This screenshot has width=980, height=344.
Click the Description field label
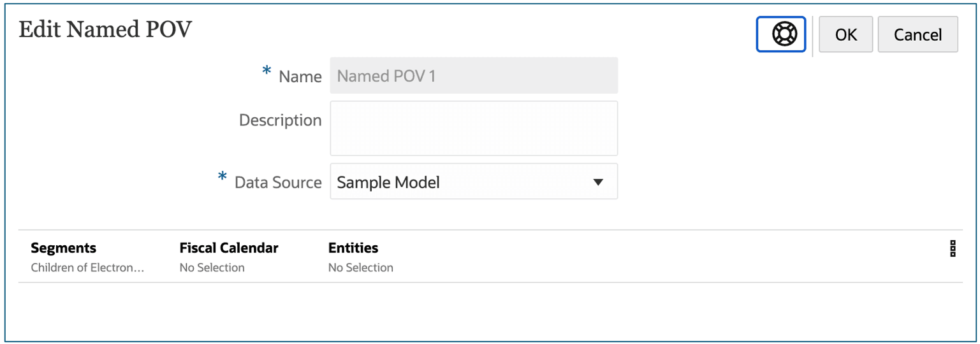(x=280, y=120)
